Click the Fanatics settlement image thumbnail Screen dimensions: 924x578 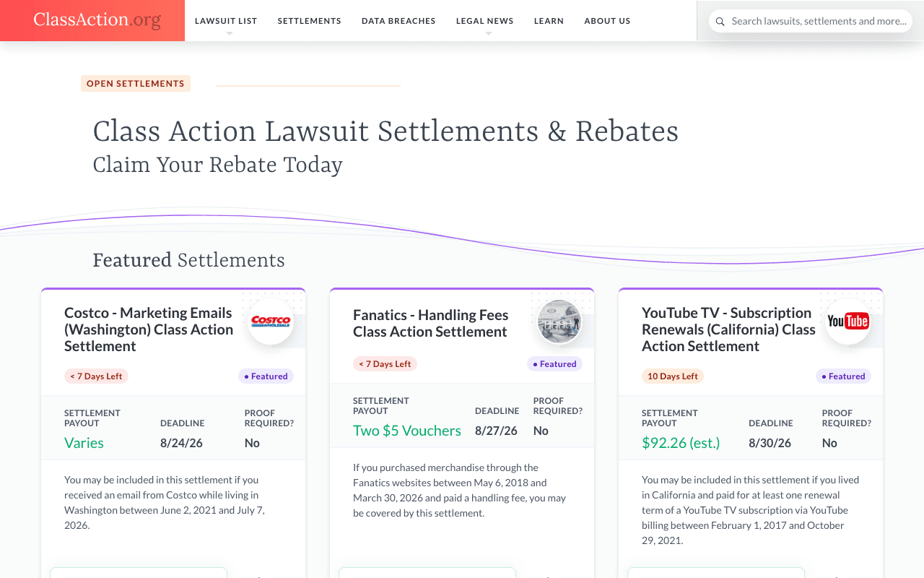[x=559, y=322]
